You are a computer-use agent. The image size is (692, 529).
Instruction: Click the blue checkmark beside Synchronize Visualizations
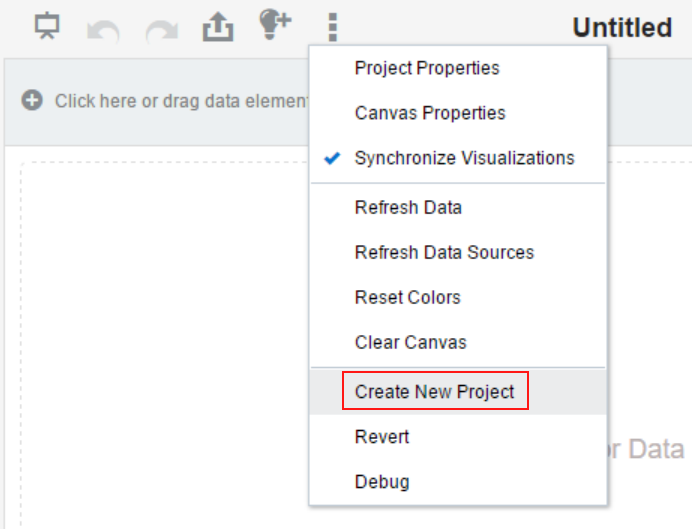click(332, 158)
